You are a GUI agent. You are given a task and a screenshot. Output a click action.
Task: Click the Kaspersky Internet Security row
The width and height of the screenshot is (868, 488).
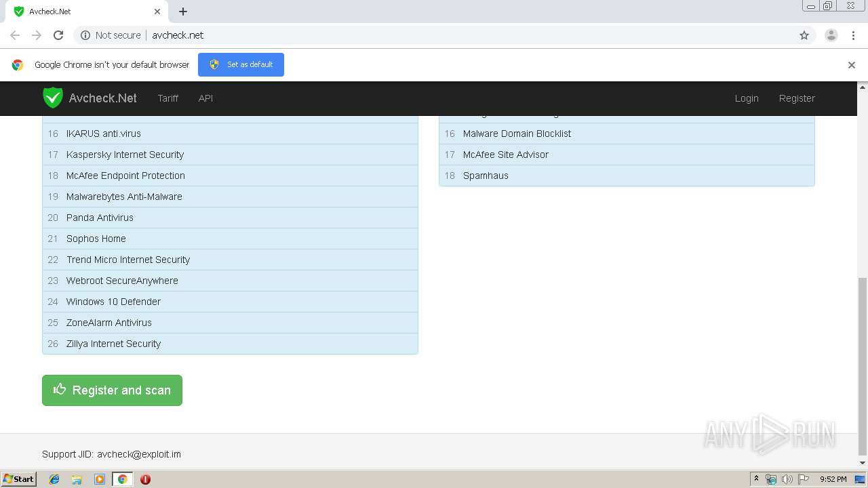(230, 155)
